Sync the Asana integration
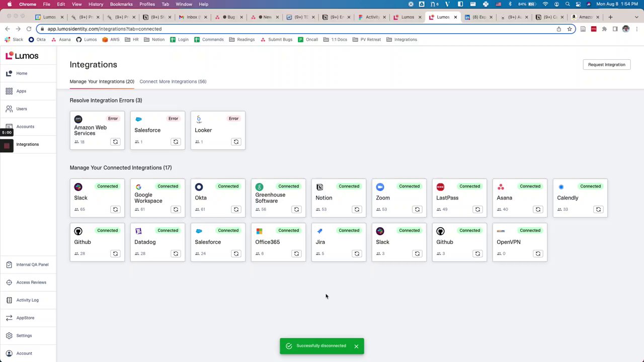This screenshot has width=644, height=362. [538, 209]
